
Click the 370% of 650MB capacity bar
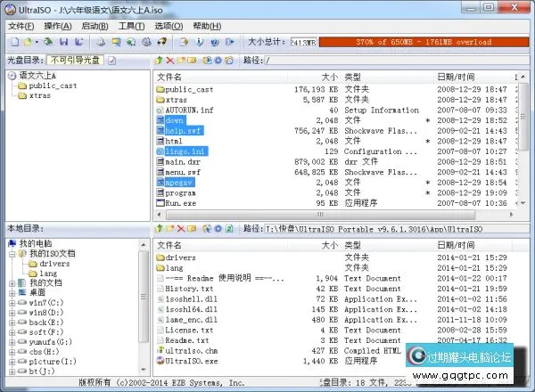[424, 42]
